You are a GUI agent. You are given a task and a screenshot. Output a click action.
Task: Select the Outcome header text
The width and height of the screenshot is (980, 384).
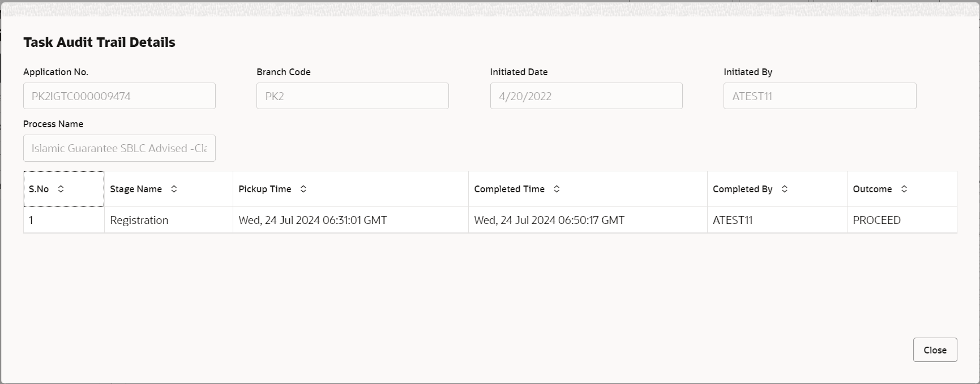[x=872, y=189]
